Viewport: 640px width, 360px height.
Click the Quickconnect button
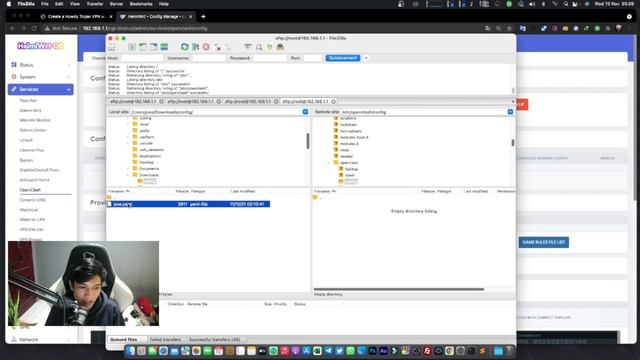[343, 58]
